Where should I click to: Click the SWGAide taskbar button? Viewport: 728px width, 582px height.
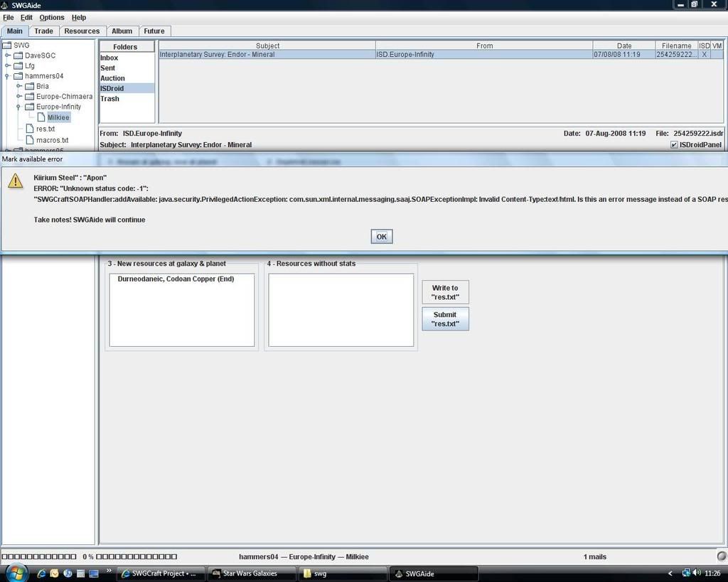click(434, 573)
